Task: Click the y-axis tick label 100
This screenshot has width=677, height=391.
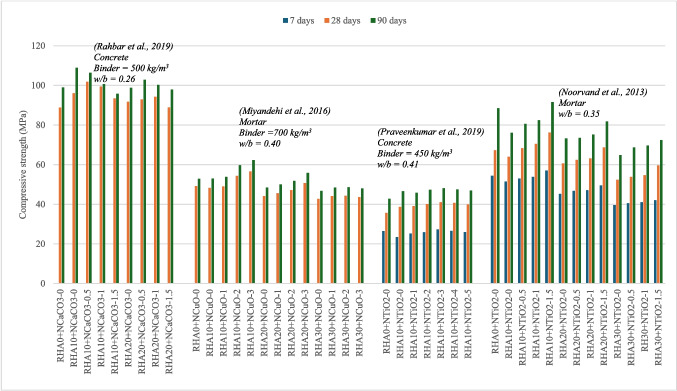Action: tap(38, 85)
